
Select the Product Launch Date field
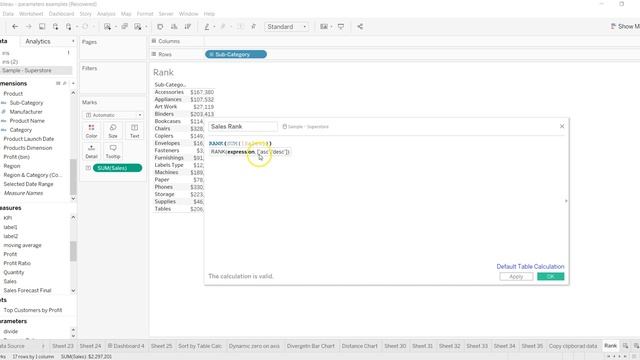29,139
